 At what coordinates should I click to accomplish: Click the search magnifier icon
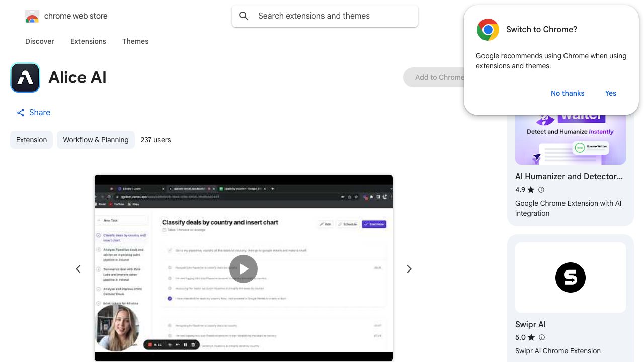[x=244, y=16]
